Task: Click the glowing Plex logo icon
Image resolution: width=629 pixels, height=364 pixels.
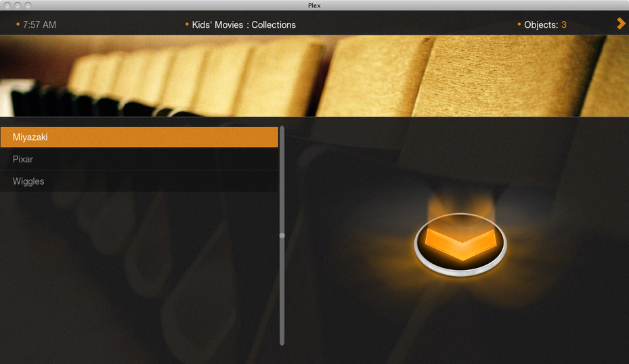Action: [460, 244]
